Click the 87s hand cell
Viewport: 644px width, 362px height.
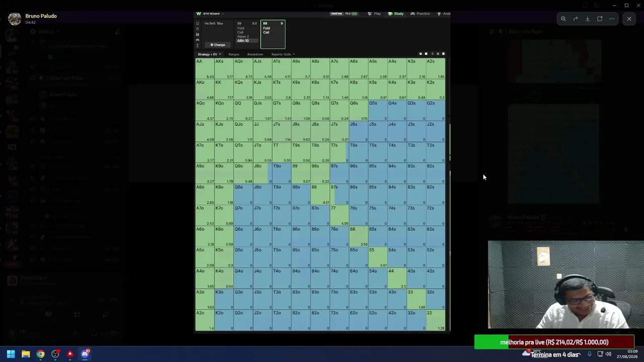[x=339, y=195]
